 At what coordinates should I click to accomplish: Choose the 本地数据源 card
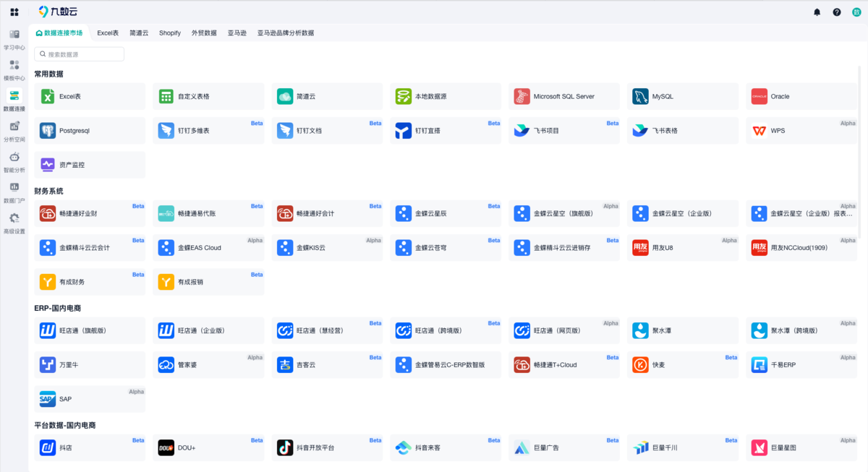[446, 96]
